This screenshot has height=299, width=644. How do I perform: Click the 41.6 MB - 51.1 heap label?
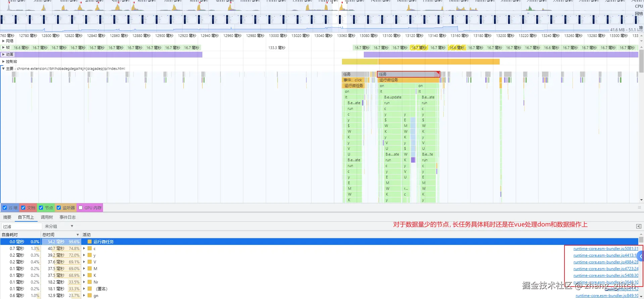click(x=626, y=30)
